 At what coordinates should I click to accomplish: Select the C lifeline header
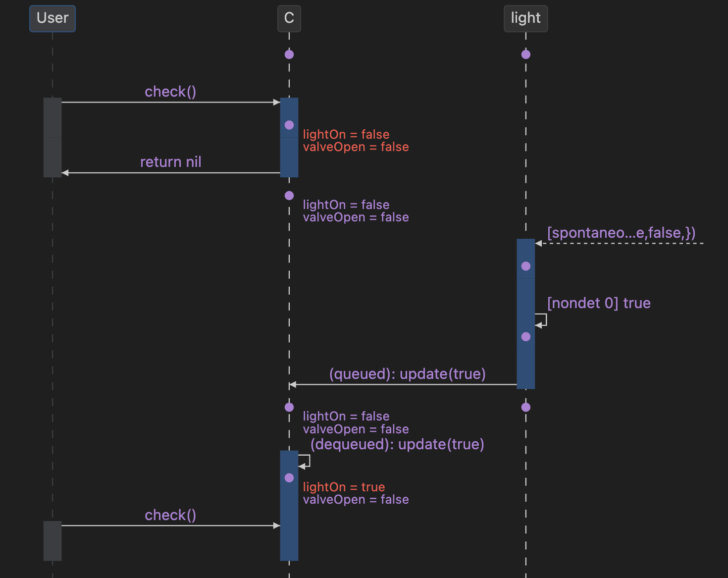pyautogui.click(x=289, y=18)
